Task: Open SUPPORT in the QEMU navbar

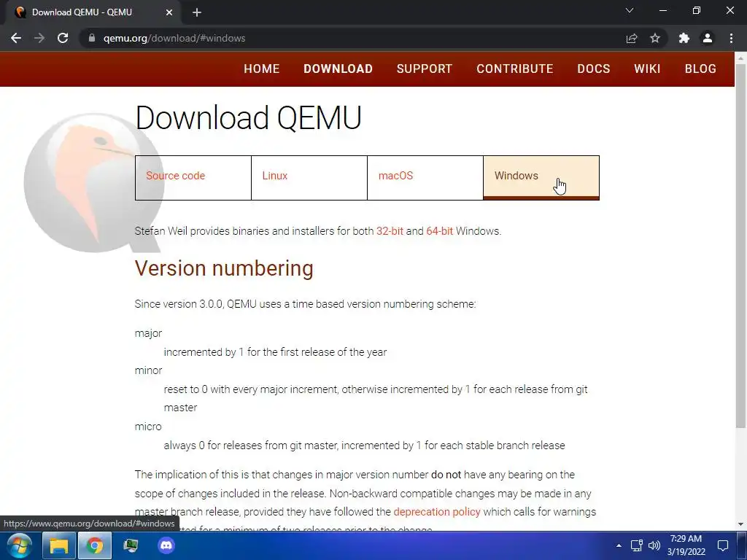Action: click(x=425, y=69)
